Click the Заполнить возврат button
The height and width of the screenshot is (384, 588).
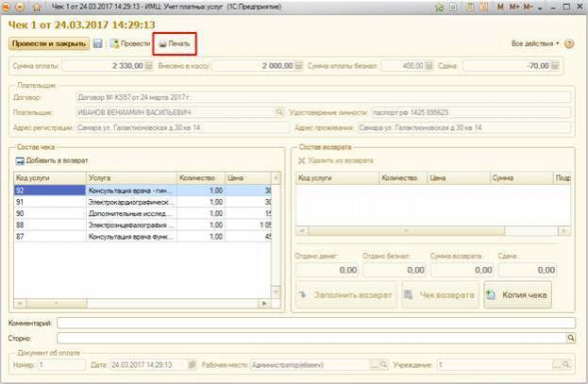point(346,294)
